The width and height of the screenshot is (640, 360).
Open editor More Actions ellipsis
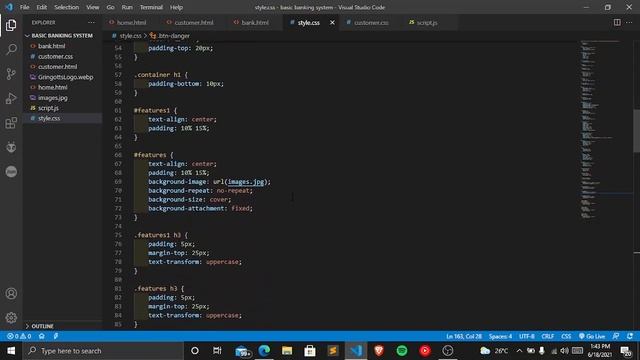coord(629,22)
